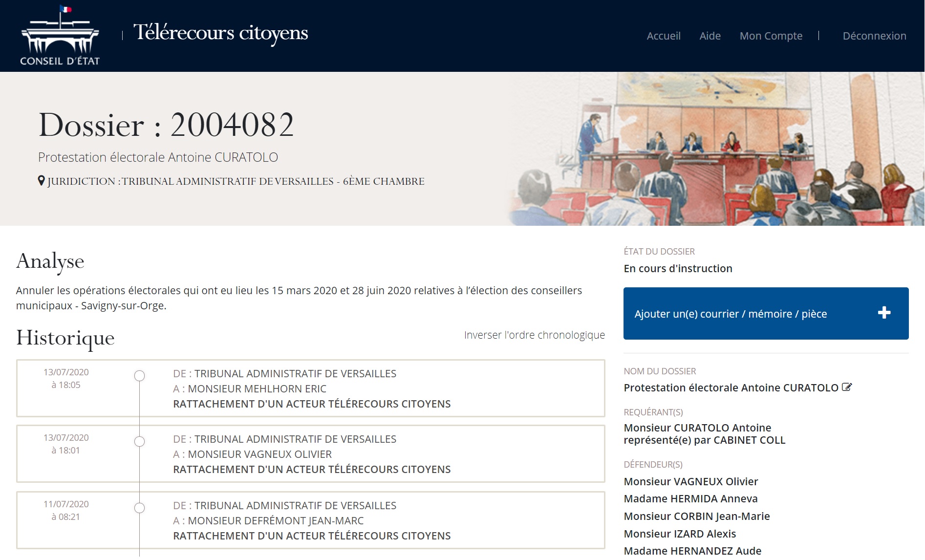Click defender Monsieur CORBIN Jean-Marie
The image size is (925, 560).
696,517
